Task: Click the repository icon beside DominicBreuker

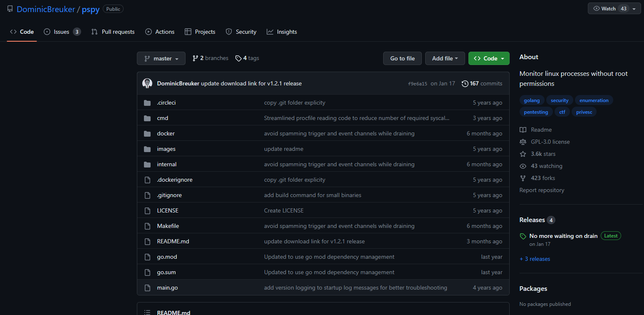Action: (x=10, y=9)
